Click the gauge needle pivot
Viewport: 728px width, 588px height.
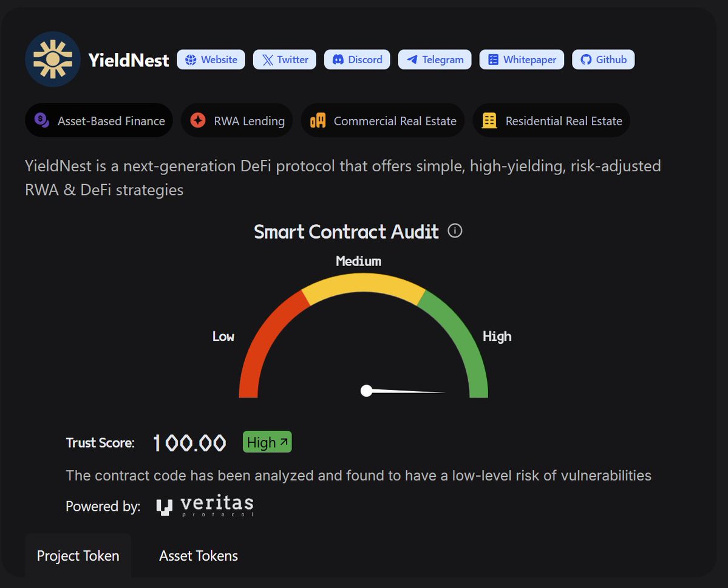(366, 391)
